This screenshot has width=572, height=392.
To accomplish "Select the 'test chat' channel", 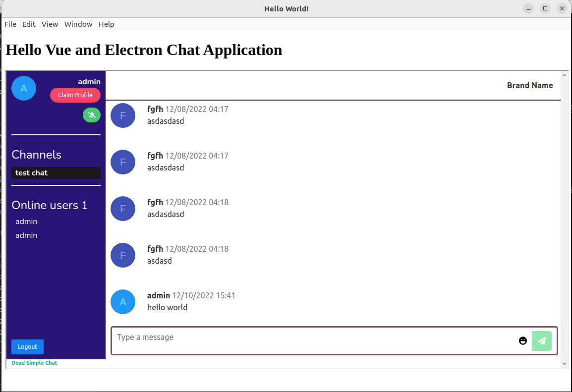I will coord(31,172).
